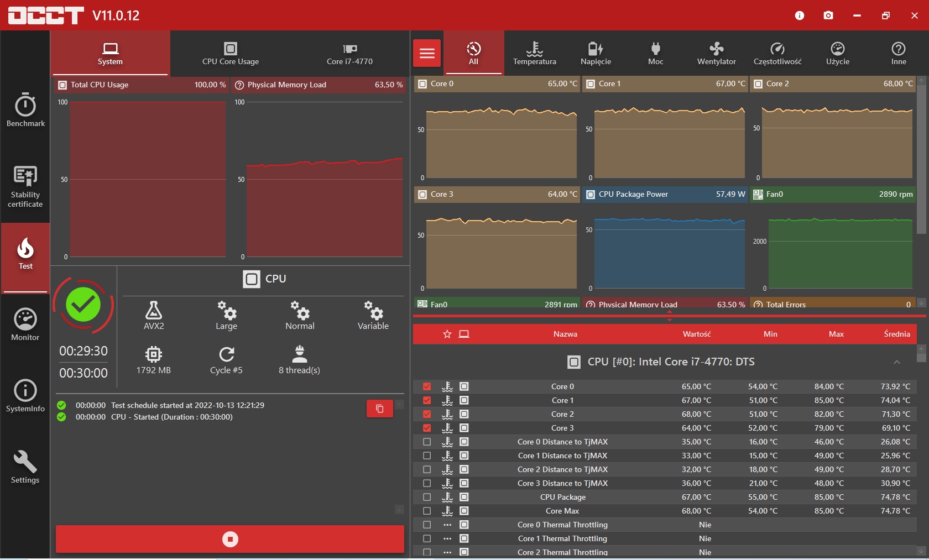The width and height of the screenshot is (929, 560).
Task: Take a screenshot using camera icon
Action: tap(828, 15)
